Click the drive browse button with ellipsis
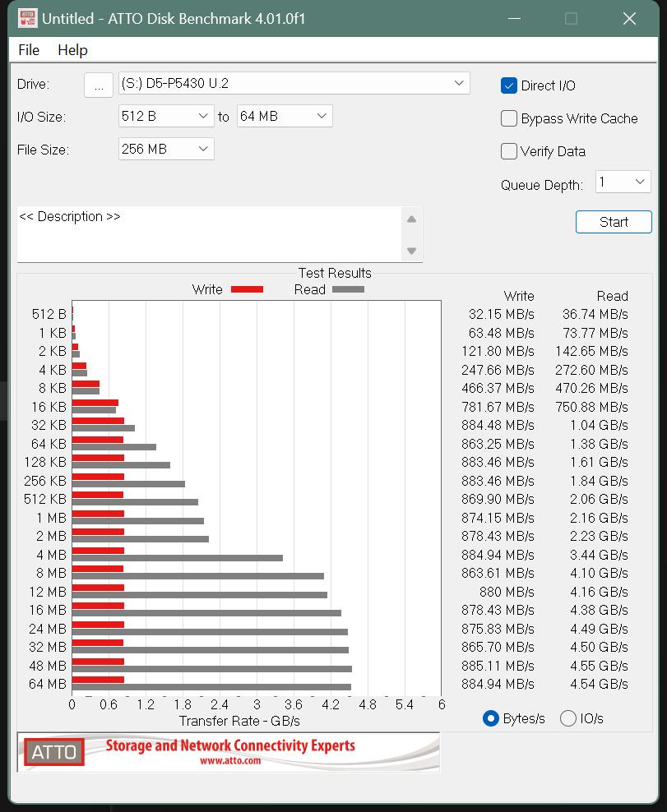The image size is (667, 812). [99, 85]
